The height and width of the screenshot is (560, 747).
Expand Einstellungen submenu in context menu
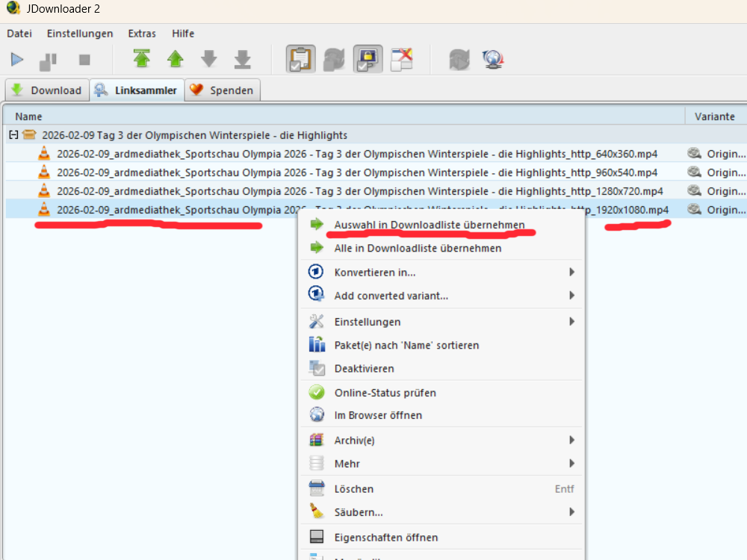tap(441, 321)
